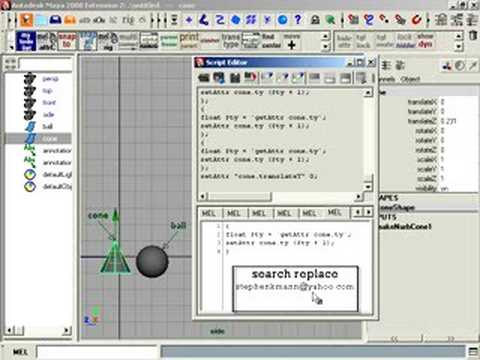The height and width of the screenshot is (360, 480).
Task: Click the show both panes icon in Script Editor
Action: pos(345,78)
